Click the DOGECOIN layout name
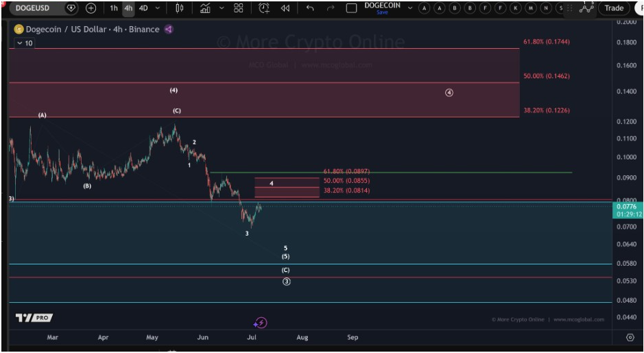 [x=383, y=5]
